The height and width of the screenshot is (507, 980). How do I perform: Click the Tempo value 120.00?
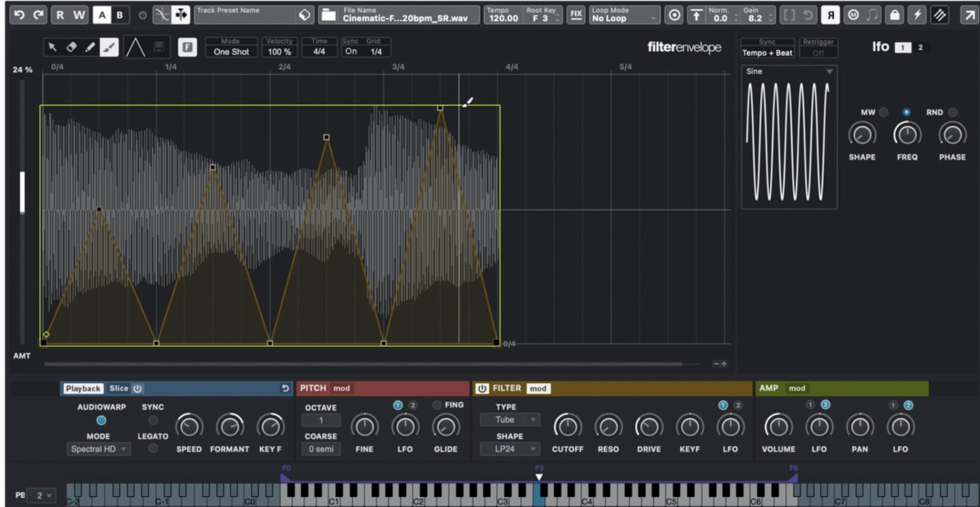tap(503, 18)
